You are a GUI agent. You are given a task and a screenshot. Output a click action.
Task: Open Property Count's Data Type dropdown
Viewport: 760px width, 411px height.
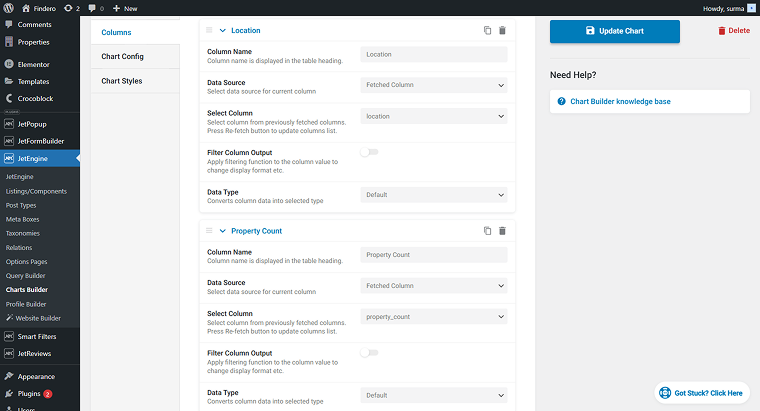pos(434,395)
